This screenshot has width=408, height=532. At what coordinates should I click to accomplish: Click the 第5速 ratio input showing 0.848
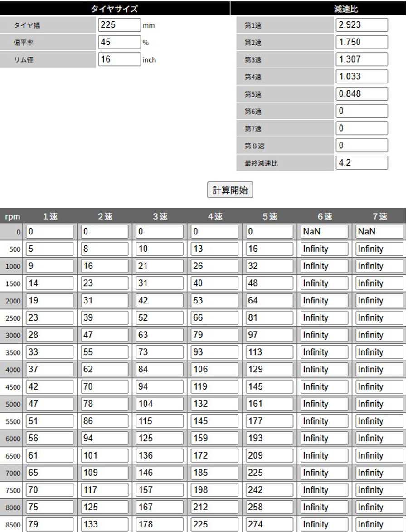(x=361, y=94)
